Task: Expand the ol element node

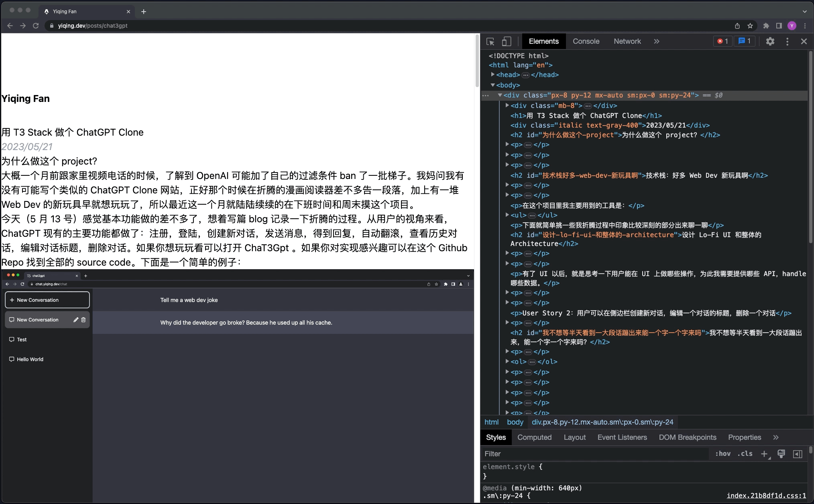Action: coord(507,361)
